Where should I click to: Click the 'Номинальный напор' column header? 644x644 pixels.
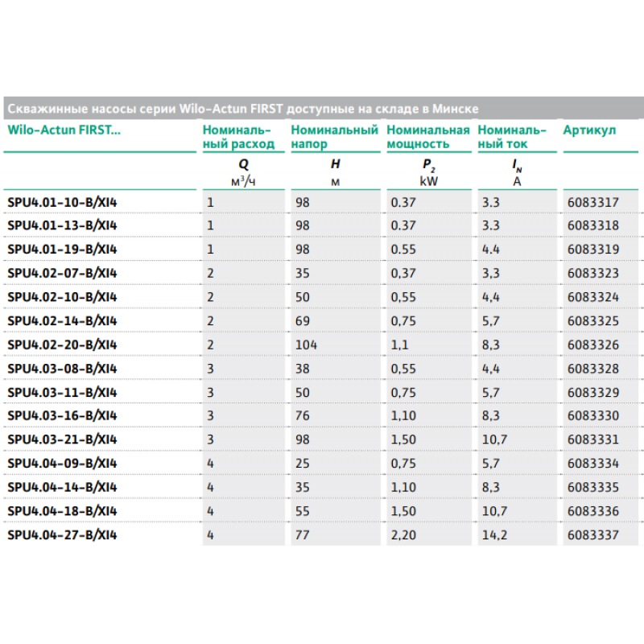[x=334, y=137]
